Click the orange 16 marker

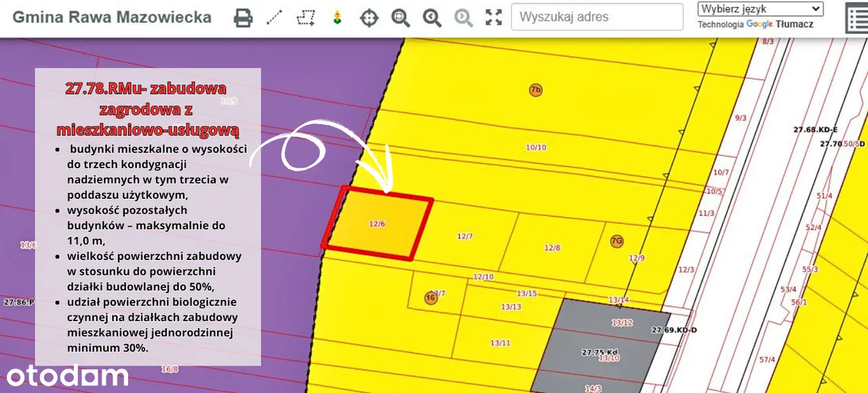click(x=430, y=298)
